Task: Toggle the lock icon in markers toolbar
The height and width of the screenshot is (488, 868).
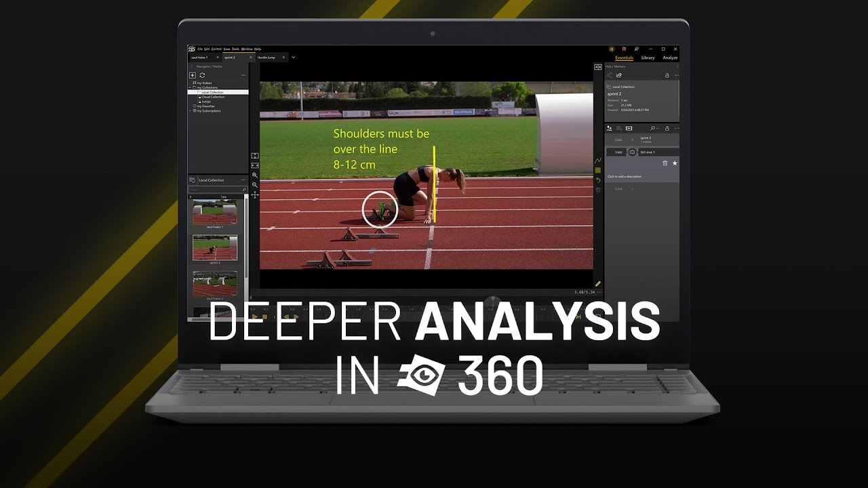Action: coord(667,128)
